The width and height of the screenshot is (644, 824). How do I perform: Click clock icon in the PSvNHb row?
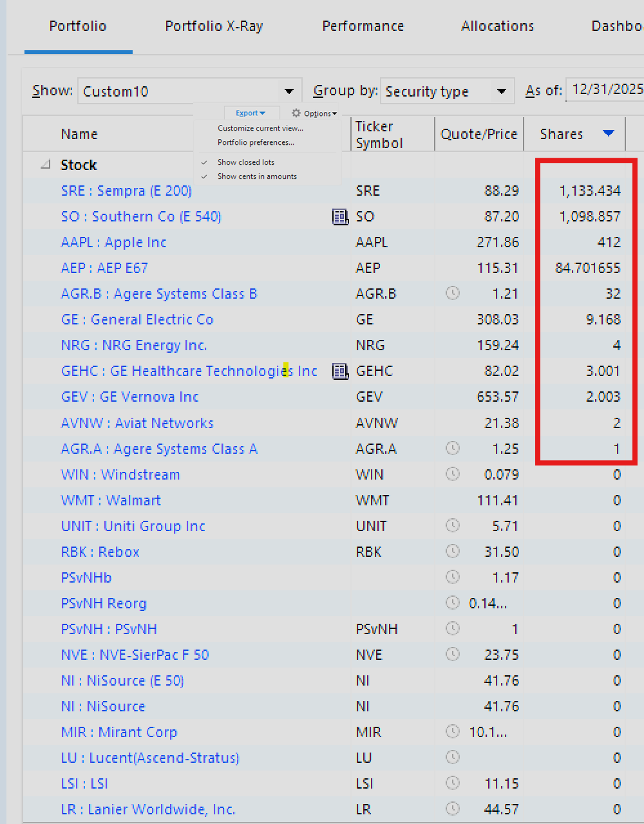pyautogui.click(x=453, y=577)
